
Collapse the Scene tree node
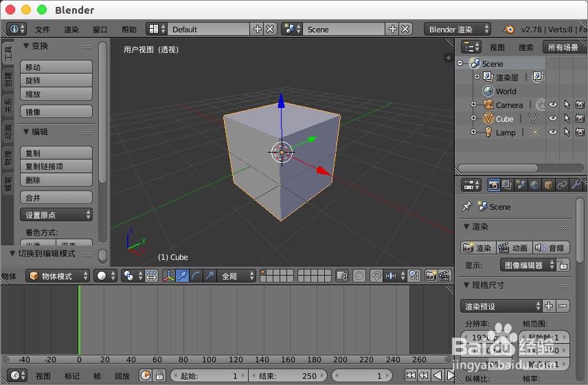(x=460, y=63)
